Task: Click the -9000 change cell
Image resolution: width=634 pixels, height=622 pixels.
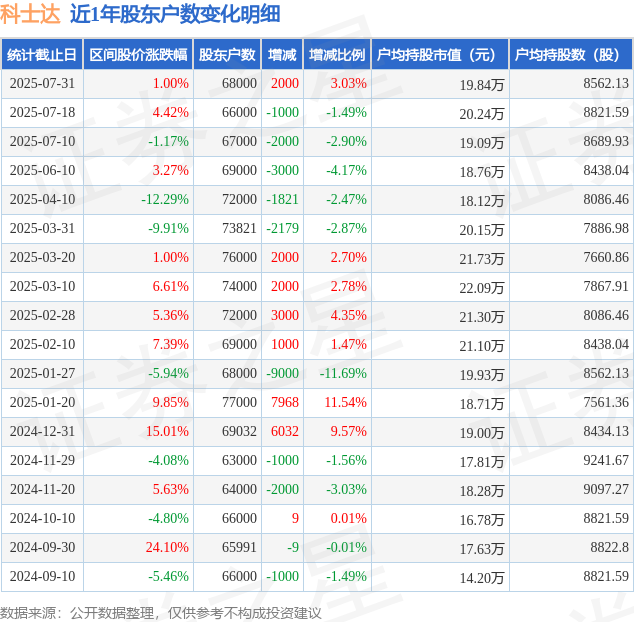Action: pyautogui.click(x=283, y=373)
